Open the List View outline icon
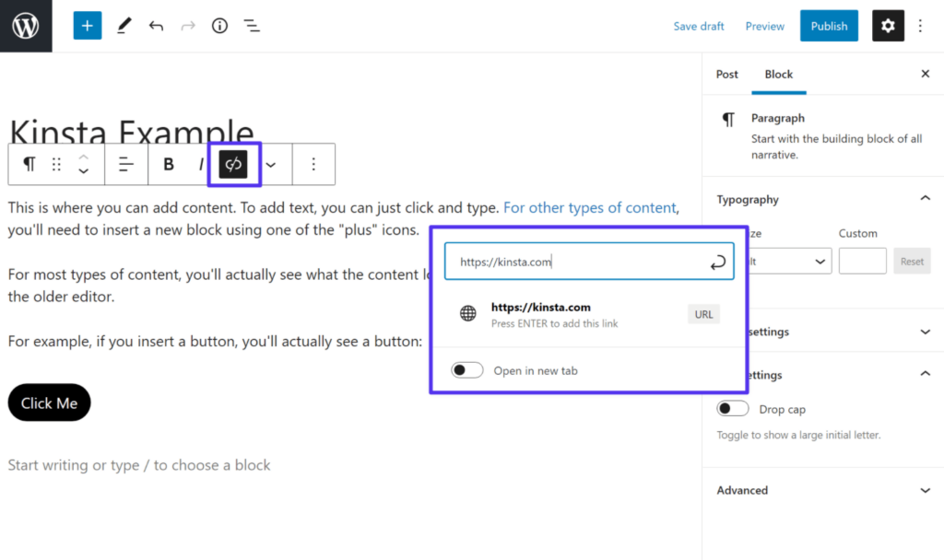Screen dimensions: 944x560 (x=252, y=25)
